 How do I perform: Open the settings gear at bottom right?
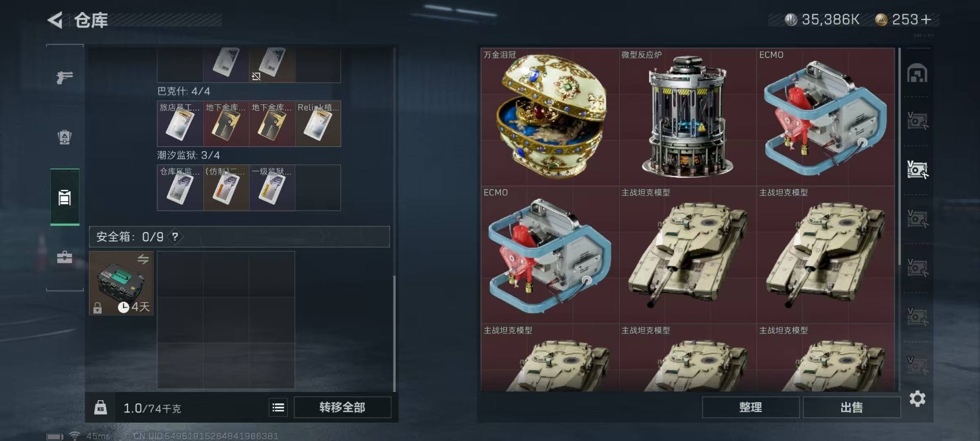[917, 399]
